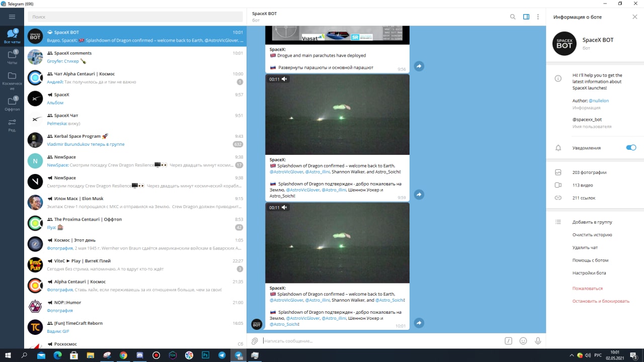Image resolution: width=644 pixels, height=362 pixels.
Task: Select the Чаты folder tab
Action: [x=12, y=57]
